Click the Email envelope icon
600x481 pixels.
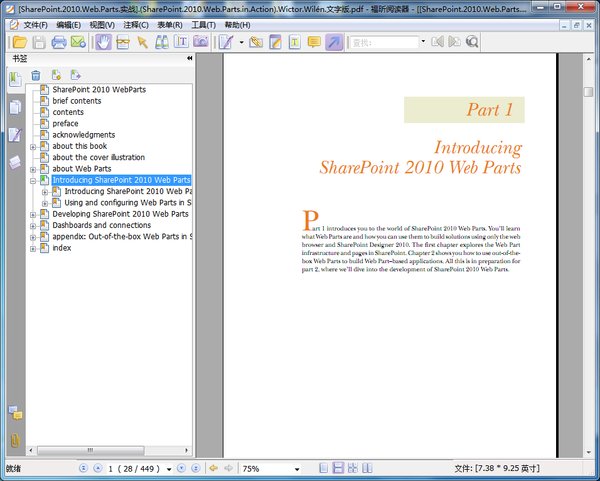point(78,42)
